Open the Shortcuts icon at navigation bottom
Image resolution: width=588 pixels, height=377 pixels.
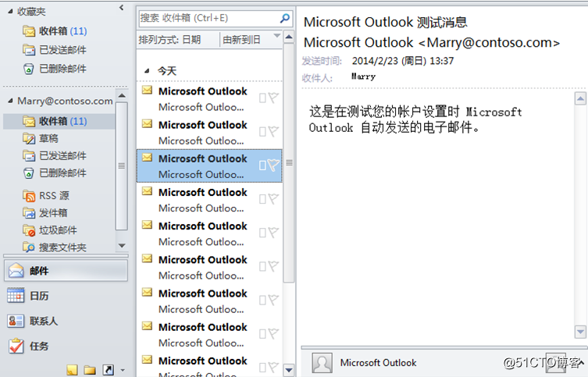tap(108, 370)
